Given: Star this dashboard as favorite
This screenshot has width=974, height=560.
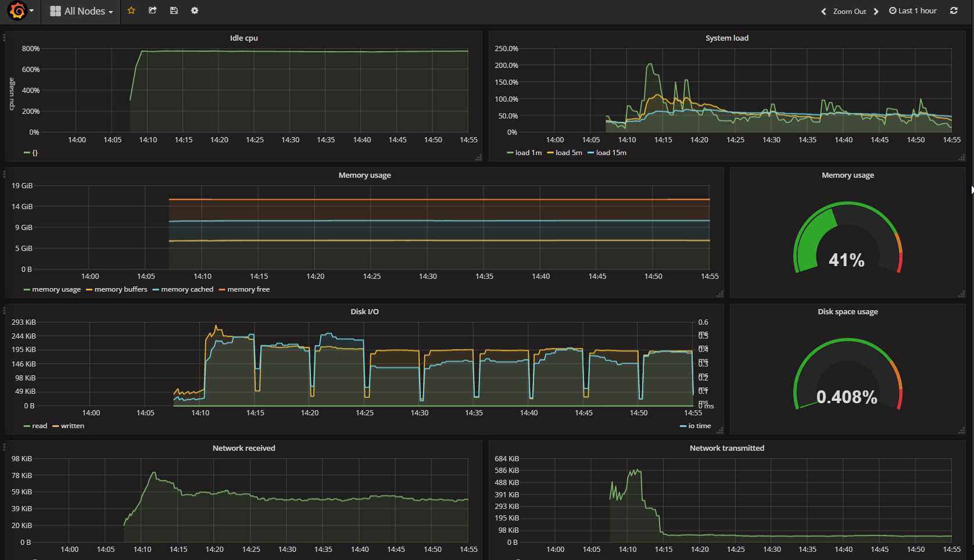Looking at the screenshot, I should 131,10.
